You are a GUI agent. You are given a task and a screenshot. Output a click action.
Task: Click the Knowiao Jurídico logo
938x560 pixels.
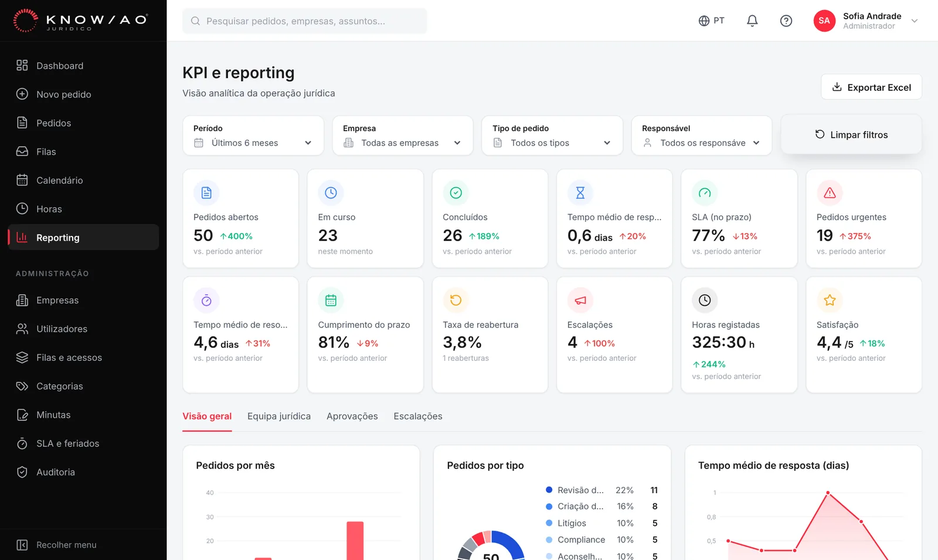pyautogui.click(x=80, y=21)
